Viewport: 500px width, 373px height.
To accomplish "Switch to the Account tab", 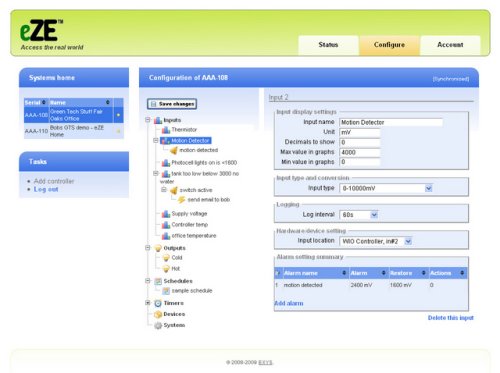I will point(450,45).
